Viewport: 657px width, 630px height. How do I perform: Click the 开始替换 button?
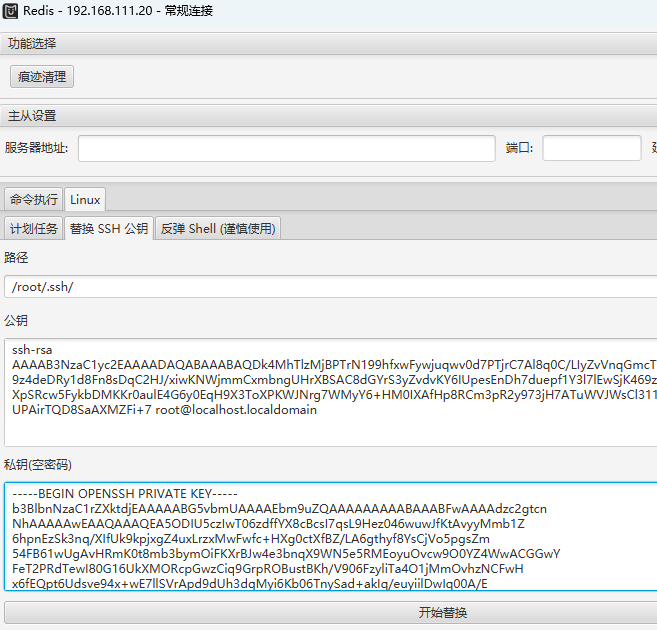click(442, 612)
